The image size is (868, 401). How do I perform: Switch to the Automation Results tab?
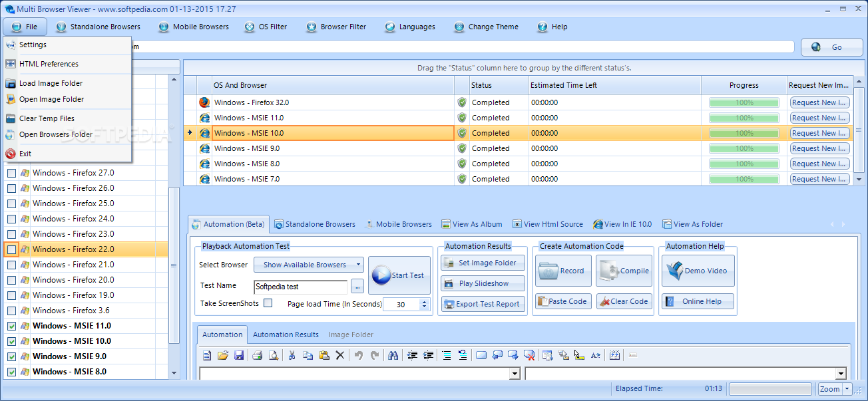coord(286,334)
